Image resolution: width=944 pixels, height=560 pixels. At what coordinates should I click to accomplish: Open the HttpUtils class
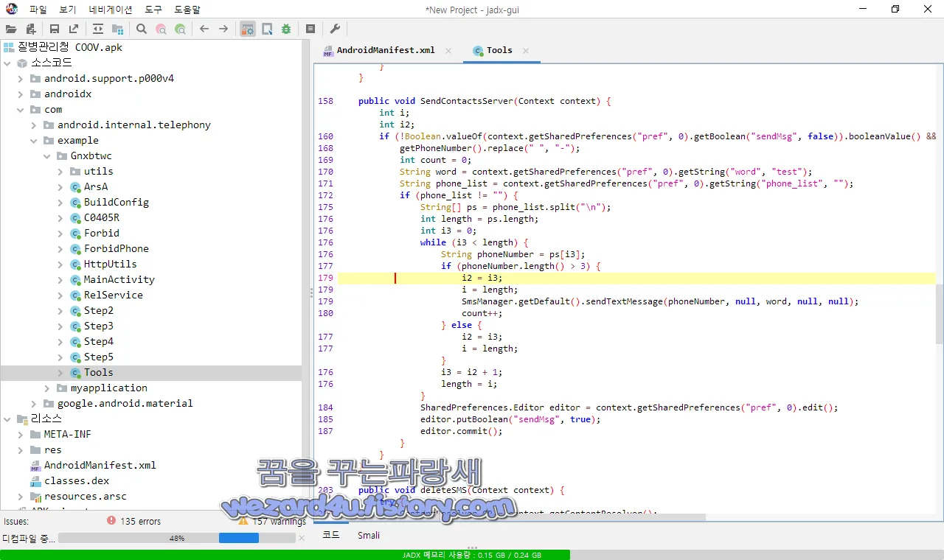[x=110, y=264]
